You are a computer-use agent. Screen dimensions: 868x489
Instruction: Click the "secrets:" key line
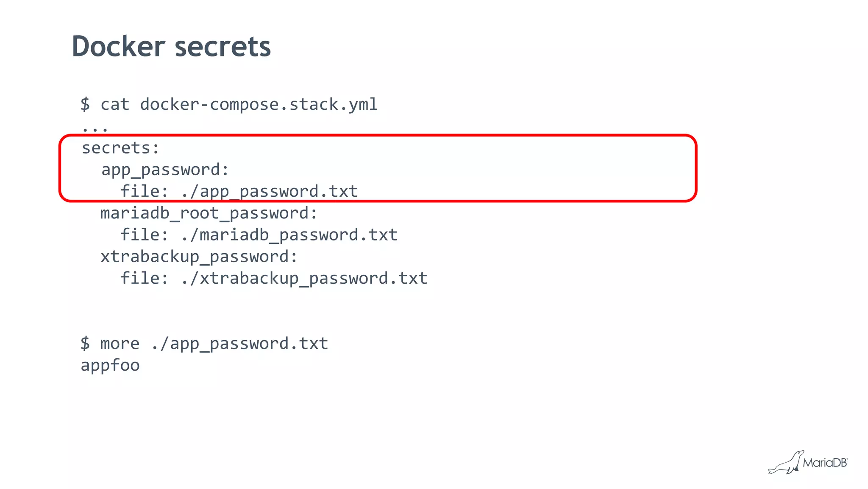[120, 148]
